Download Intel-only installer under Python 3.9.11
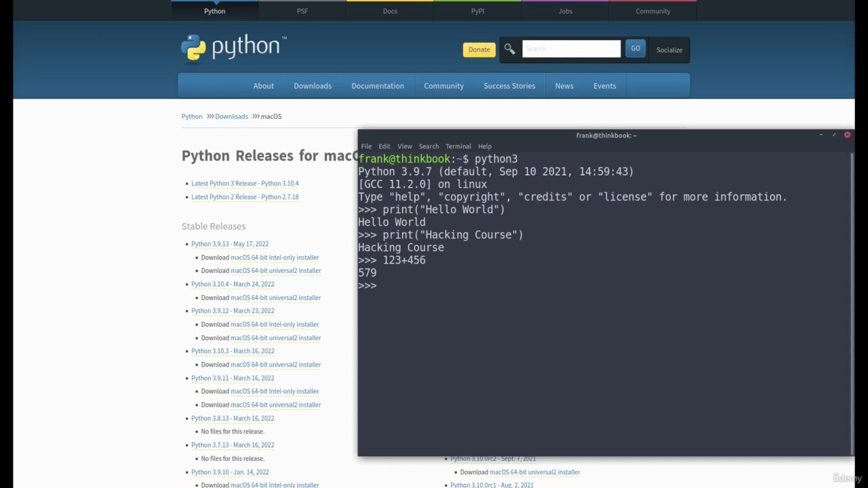868x488 pixels. [275, 392]
